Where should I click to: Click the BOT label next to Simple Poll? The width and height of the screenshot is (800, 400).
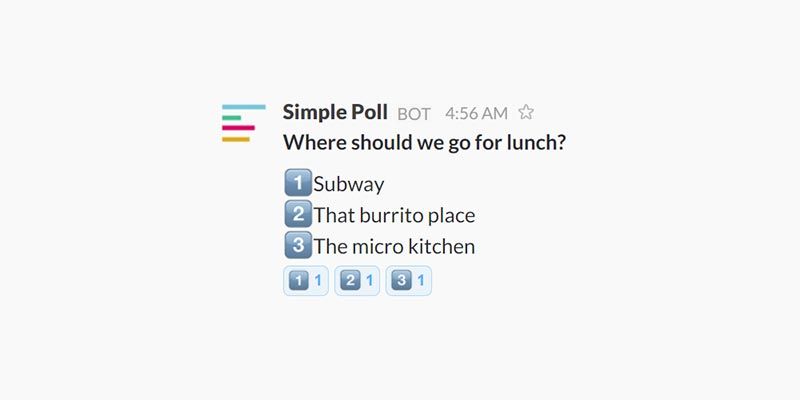[x=416, y=114]
